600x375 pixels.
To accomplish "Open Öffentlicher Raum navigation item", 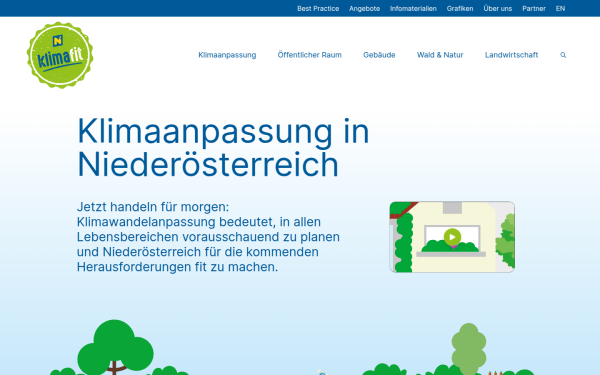I will click(x=310, y=55).
